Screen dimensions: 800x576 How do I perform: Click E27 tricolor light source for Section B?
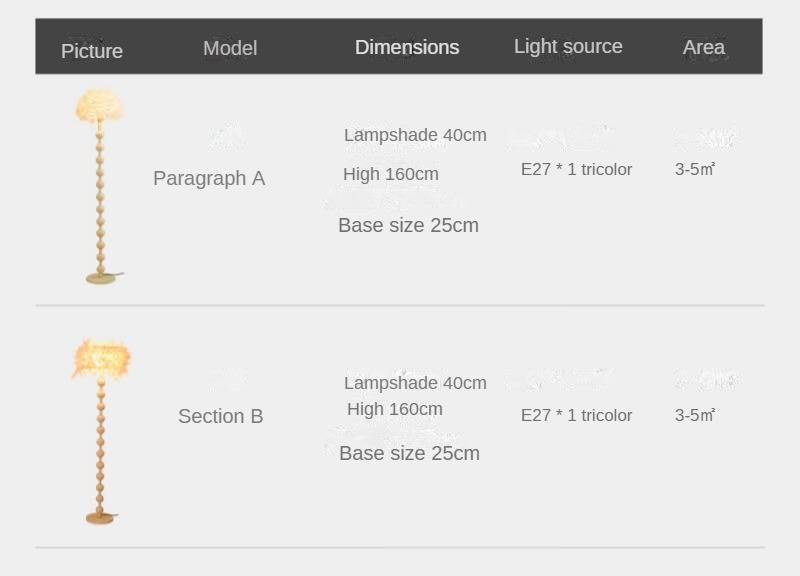point(576,415)
